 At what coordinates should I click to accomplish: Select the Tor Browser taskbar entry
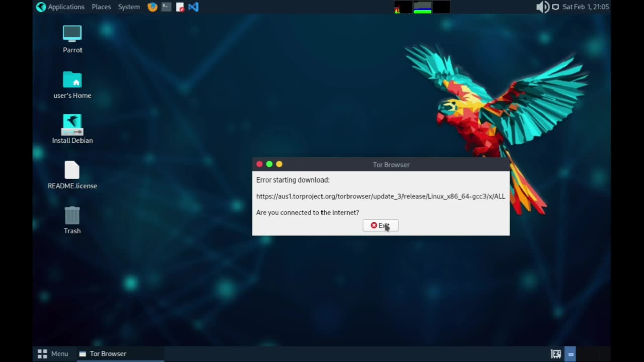point(120,354)
